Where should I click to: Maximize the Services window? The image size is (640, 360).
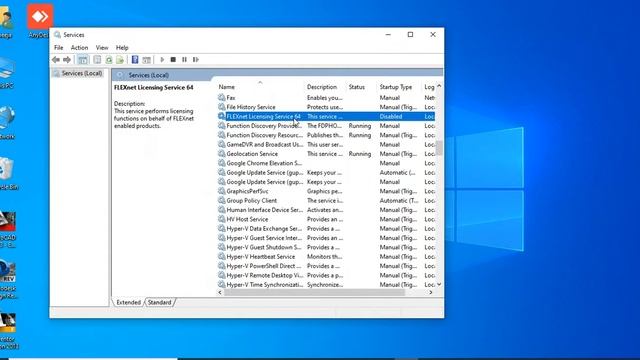[410, 35]
